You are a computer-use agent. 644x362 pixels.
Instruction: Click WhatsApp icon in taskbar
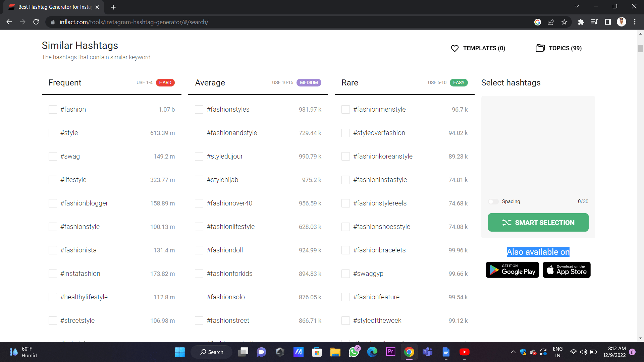(x=354, y=352)
